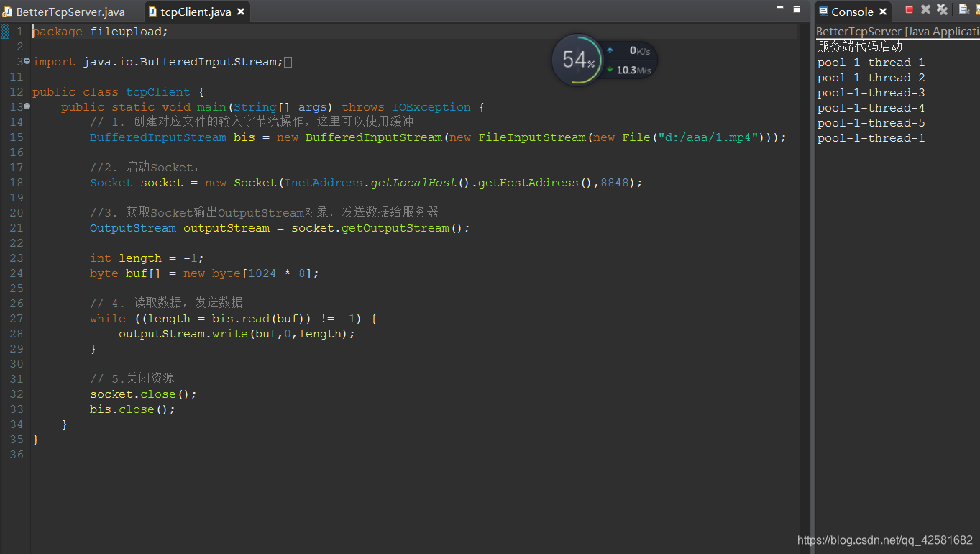Screen dimensions: 980x554
Task: Click console output 'pool-1-thread-2'
Action: 871,78
